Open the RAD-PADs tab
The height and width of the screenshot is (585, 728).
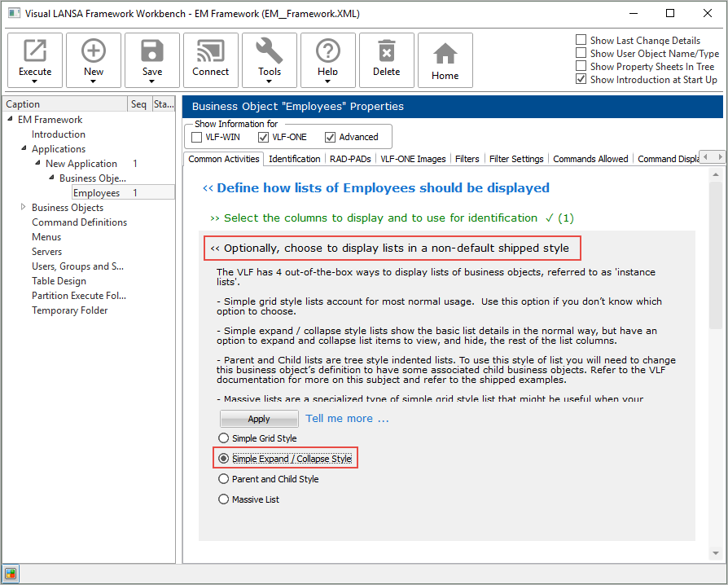click(x=350, y=159)
